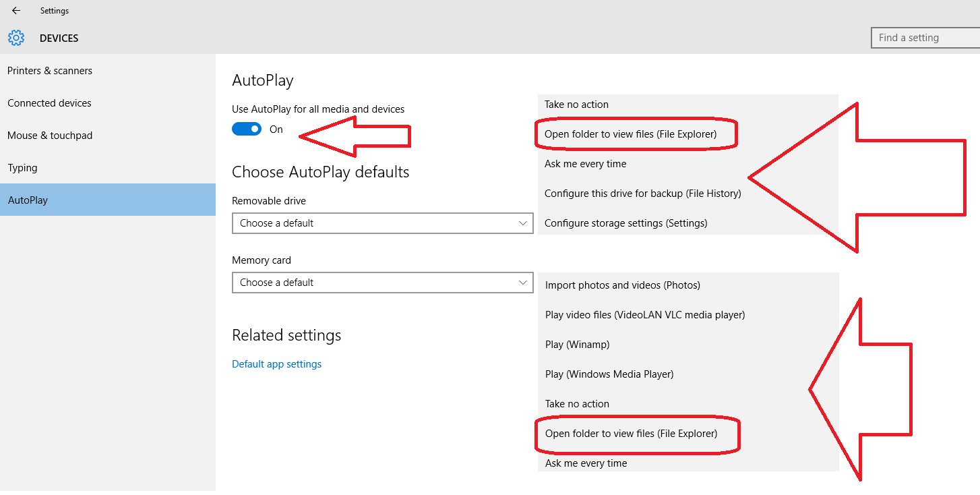The height and width of the screenshot is (495, 980).
Task: Expand the Removable drive dropdown chevron
Action: (523, 223)
